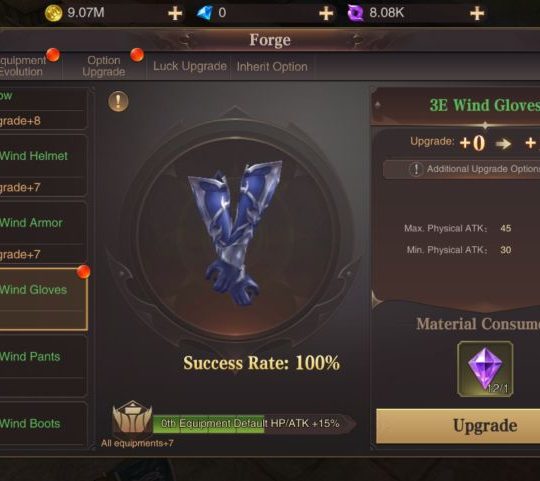Tap the purple swirl currency icon

(355, 13)
